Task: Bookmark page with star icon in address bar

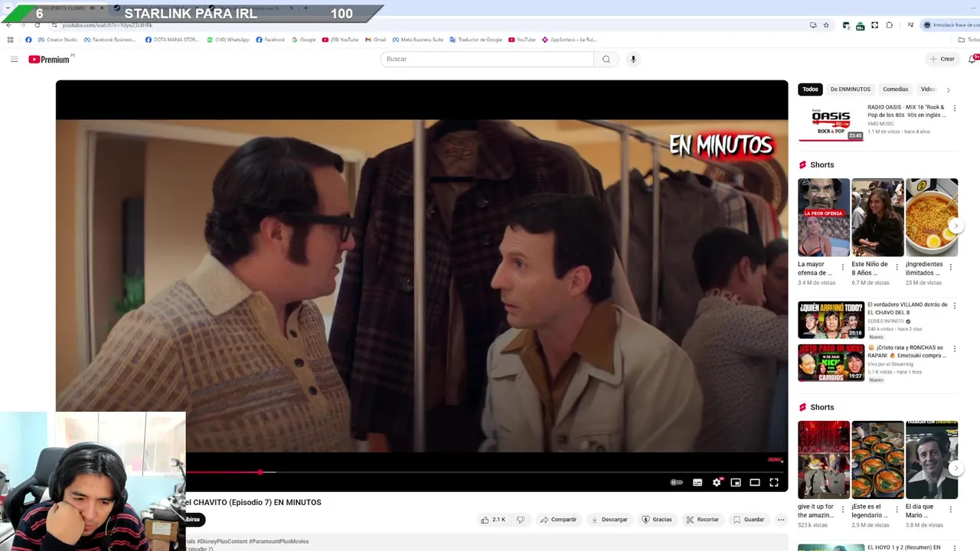Action: coord(826,25)
